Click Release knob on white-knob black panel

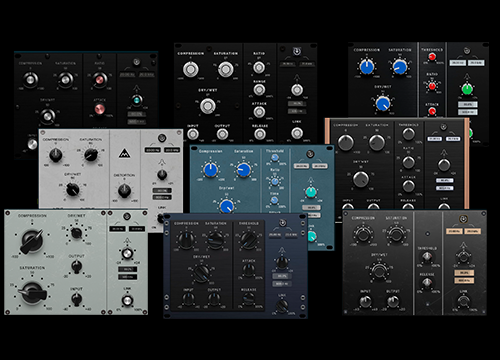(260, 134)
